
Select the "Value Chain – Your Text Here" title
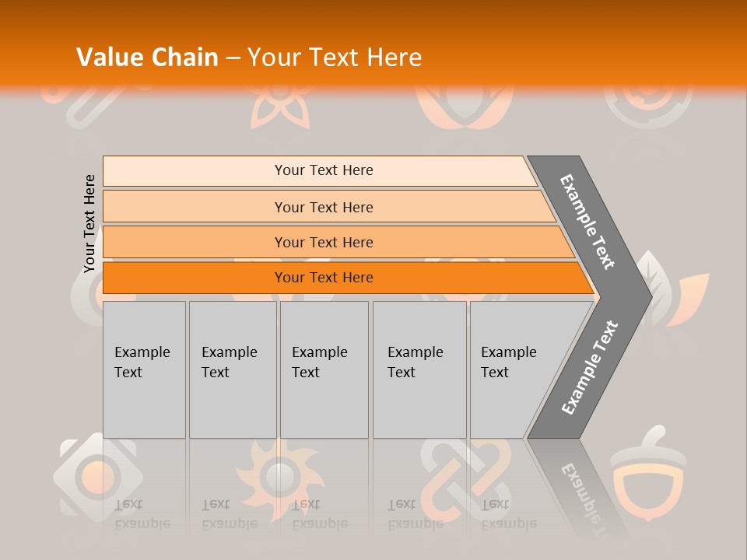pyautogui.click(x=249, y=57)
